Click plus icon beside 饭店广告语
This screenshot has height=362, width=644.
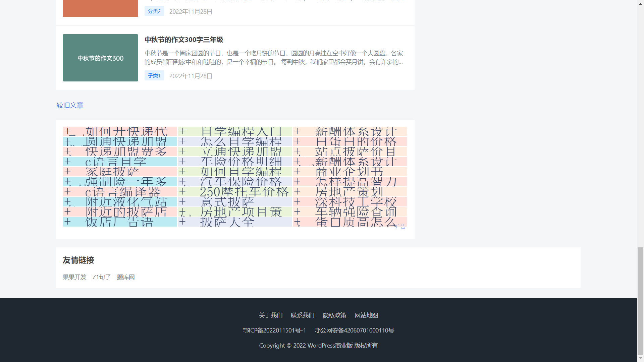coord(67,222)
